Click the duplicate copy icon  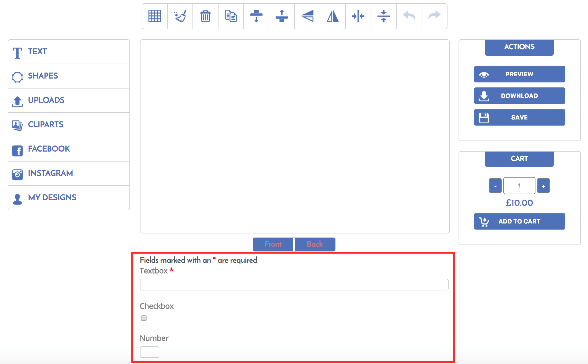231,16
